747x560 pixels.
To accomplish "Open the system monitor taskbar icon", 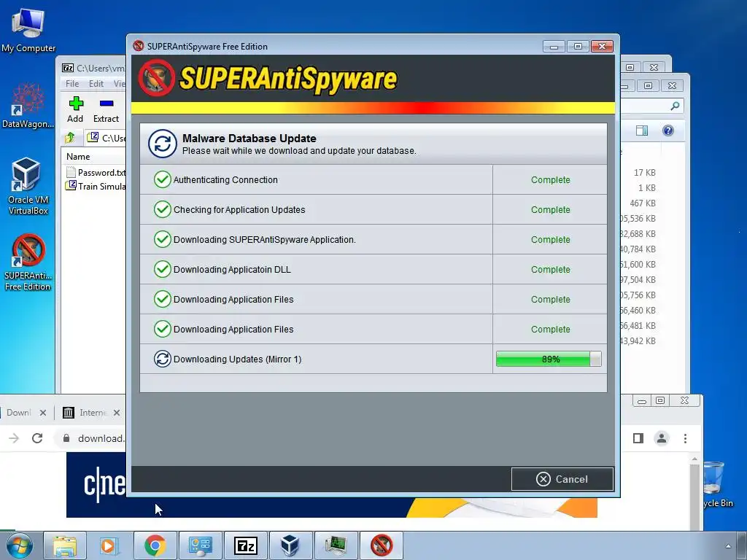I will [x=336, y=545].
